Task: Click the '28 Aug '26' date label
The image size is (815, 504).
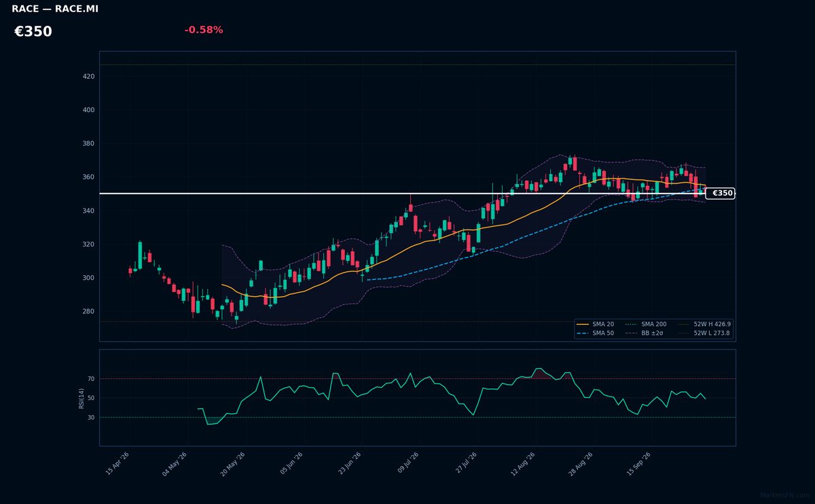Action: tap(582, 464)
